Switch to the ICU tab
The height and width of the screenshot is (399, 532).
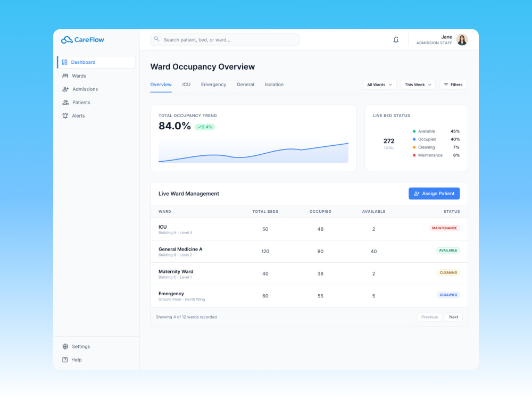coord(186,85)
